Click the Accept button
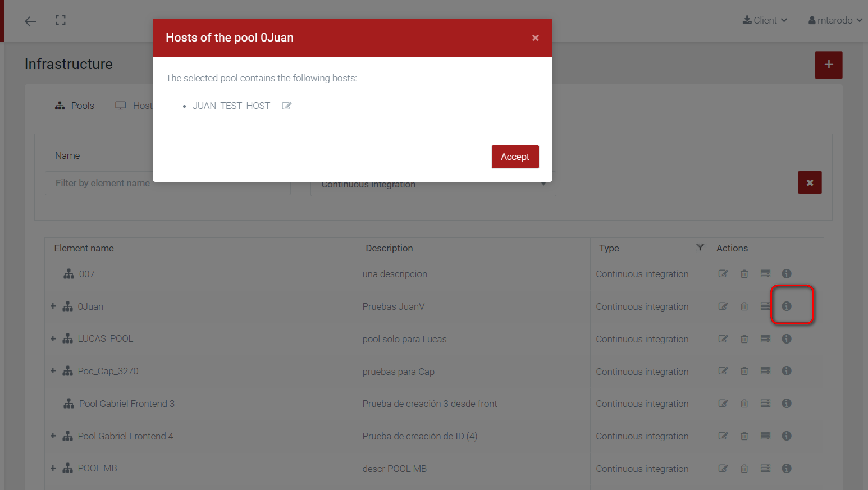 point(515,157)
